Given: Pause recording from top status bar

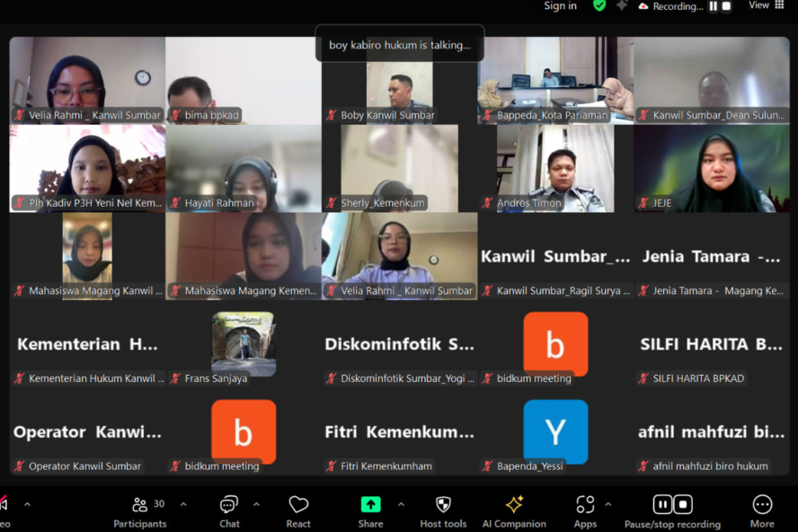Looking at the screenshot, I should pyautogui.click(x=713, y=6).
